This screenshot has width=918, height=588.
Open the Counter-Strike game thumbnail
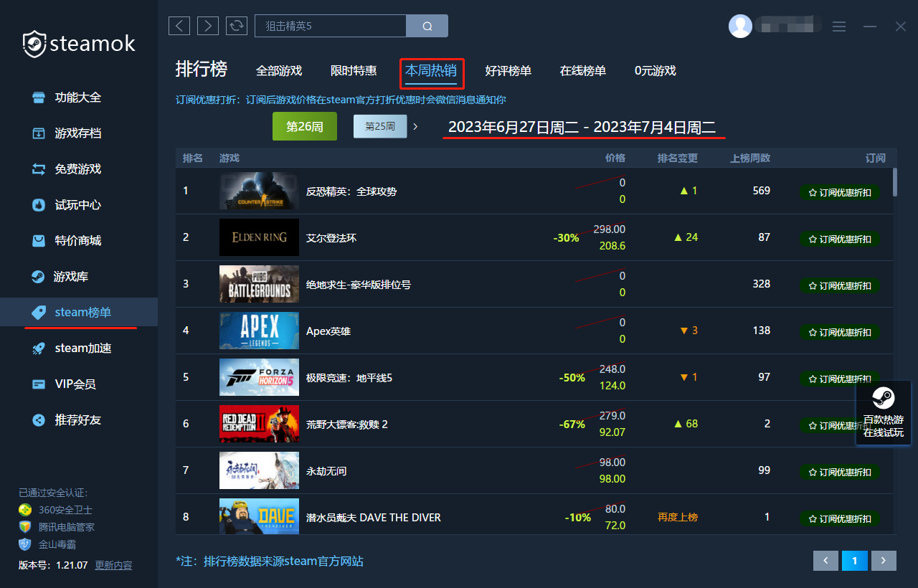259,191
